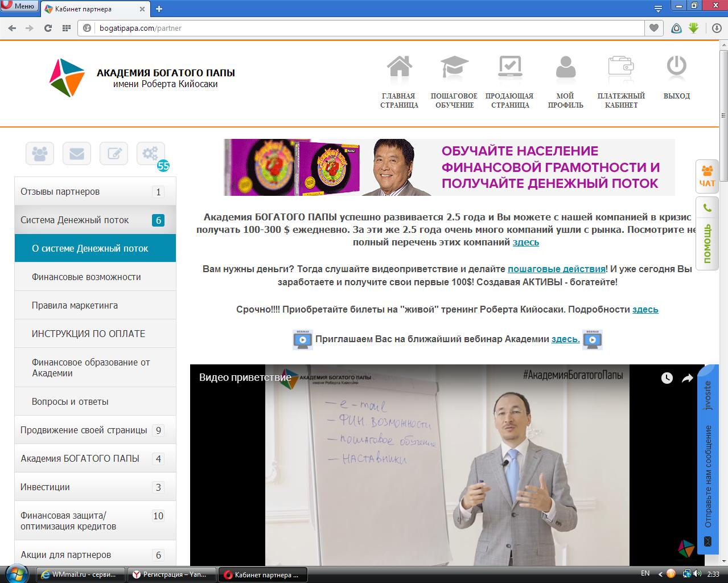728x583 pixels.
Task: Expand Финансовая защита/ оптимизация кредитов section
Action: pos(95,520)
